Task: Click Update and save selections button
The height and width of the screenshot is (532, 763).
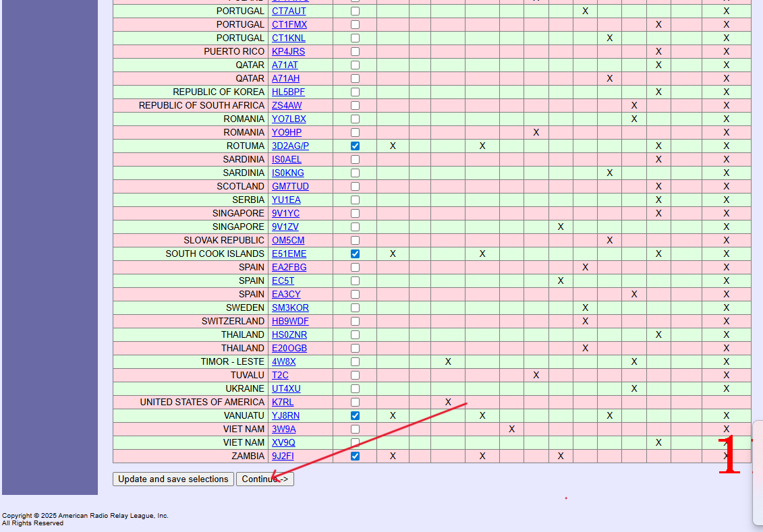Action: pos(173,479)
